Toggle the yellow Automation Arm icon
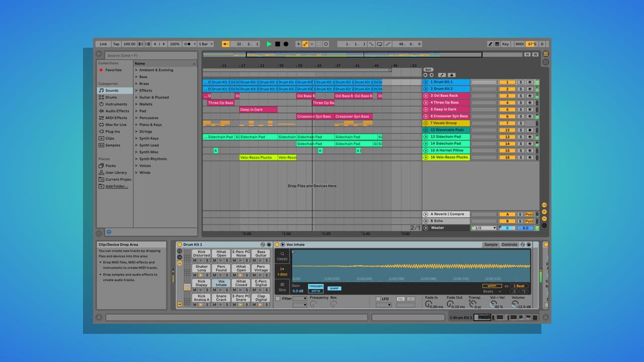 [x=305, y=44]
